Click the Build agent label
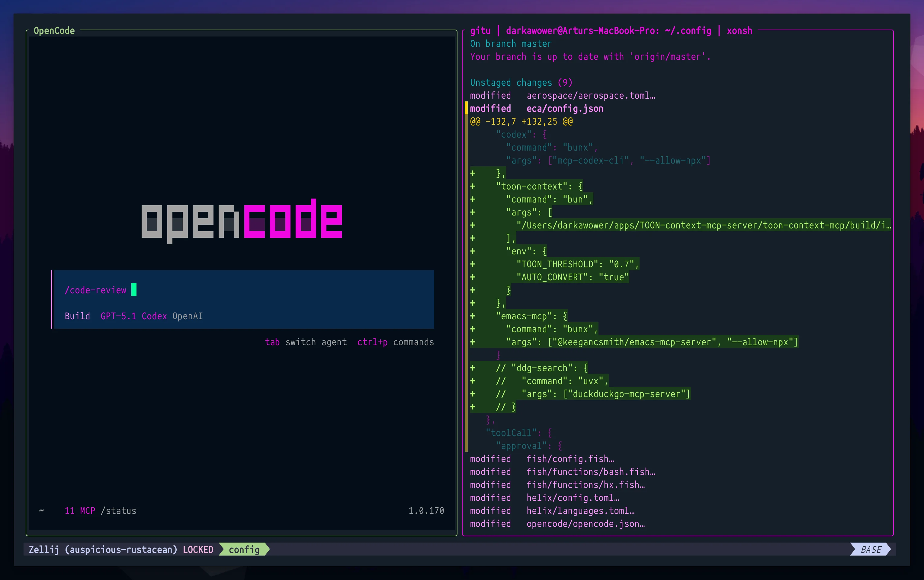924x580 pixels. pos(77,316)
